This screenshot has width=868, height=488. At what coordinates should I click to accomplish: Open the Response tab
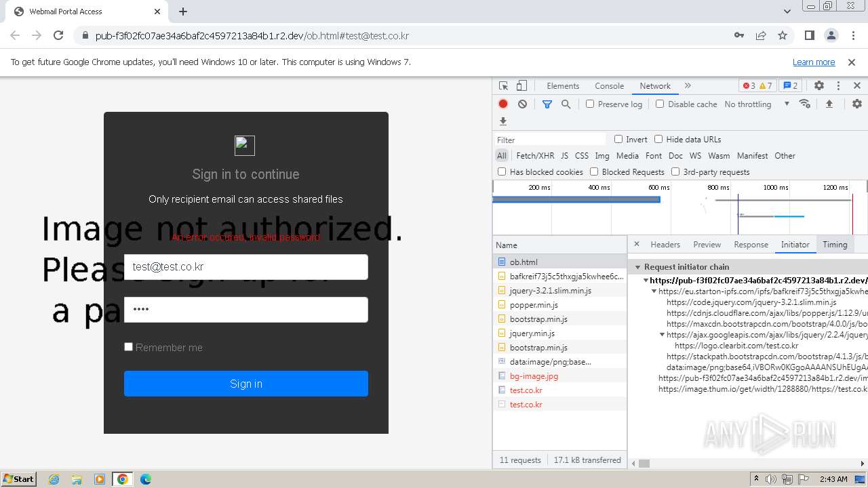(x=751, y=245)
